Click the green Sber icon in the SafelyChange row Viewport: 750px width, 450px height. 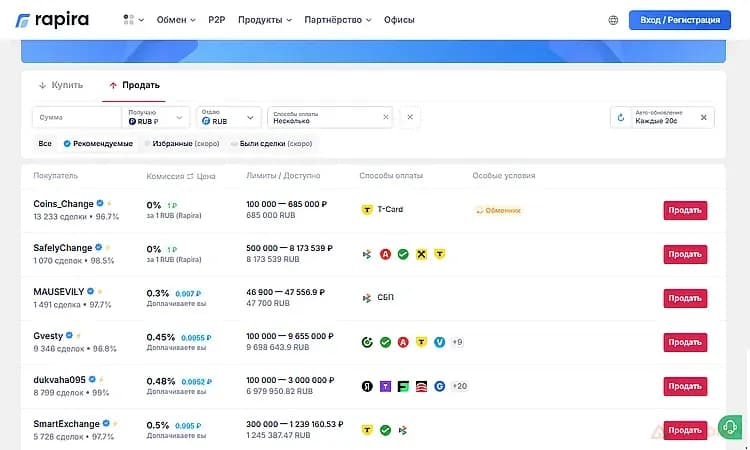pos(403,254)
